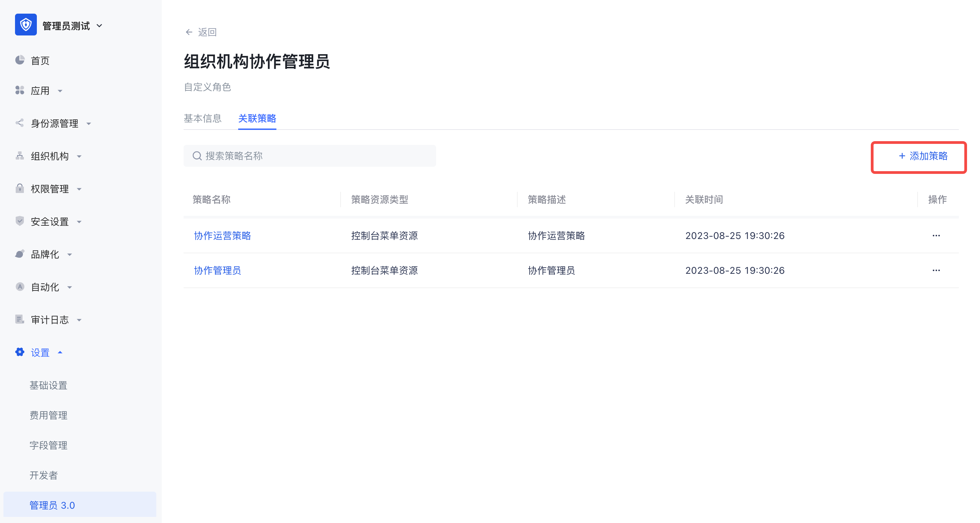Select the 管理员 3.0 menu item

pos(52,505)
